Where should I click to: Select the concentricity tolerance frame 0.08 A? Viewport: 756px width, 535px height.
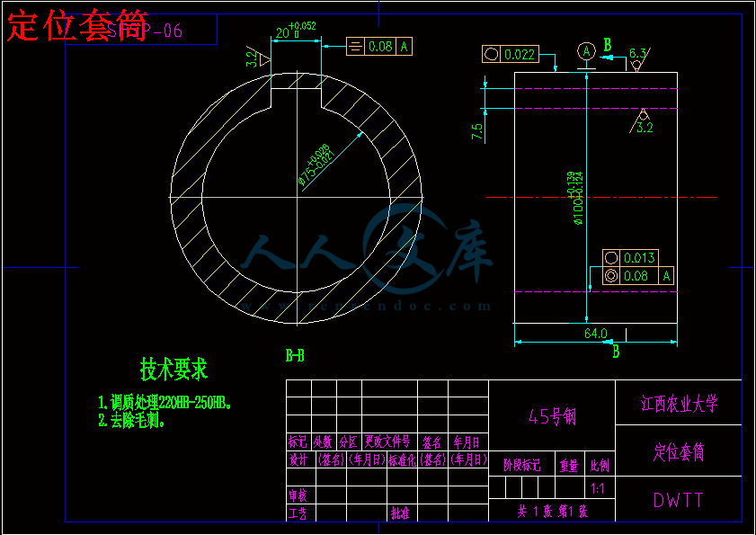tap(638, 276)
